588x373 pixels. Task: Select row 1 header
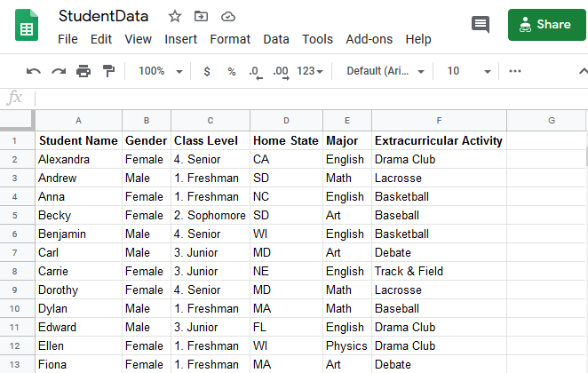[17, 140]
